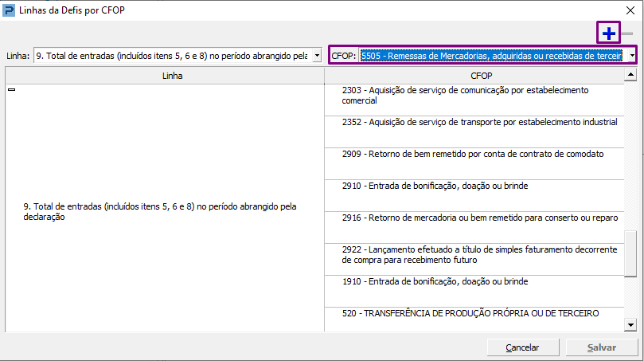Screen dimensions: 644x361
Task: Click the scrollbar down arrow
Action: pyautogui.click(x=630, y=325)
